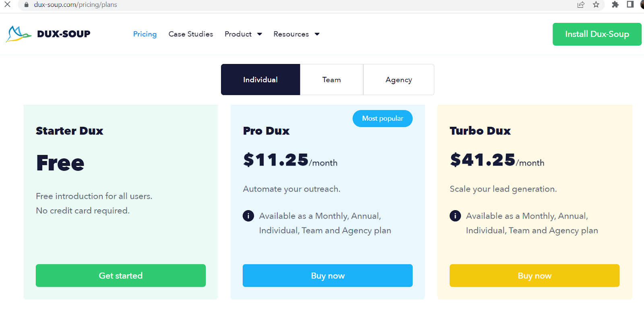Click the share page icon in address bar
Screen dimensions: 644x314
580,5
